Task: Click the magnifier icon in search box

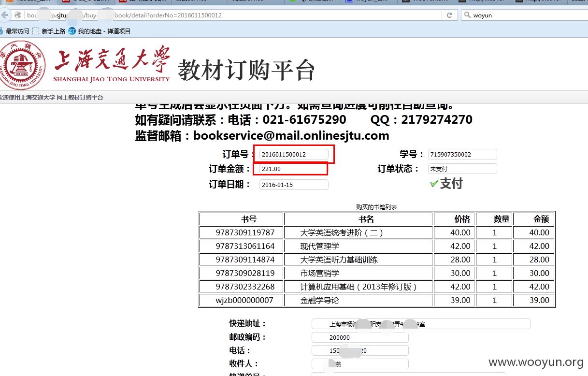Action: point(467,15)
